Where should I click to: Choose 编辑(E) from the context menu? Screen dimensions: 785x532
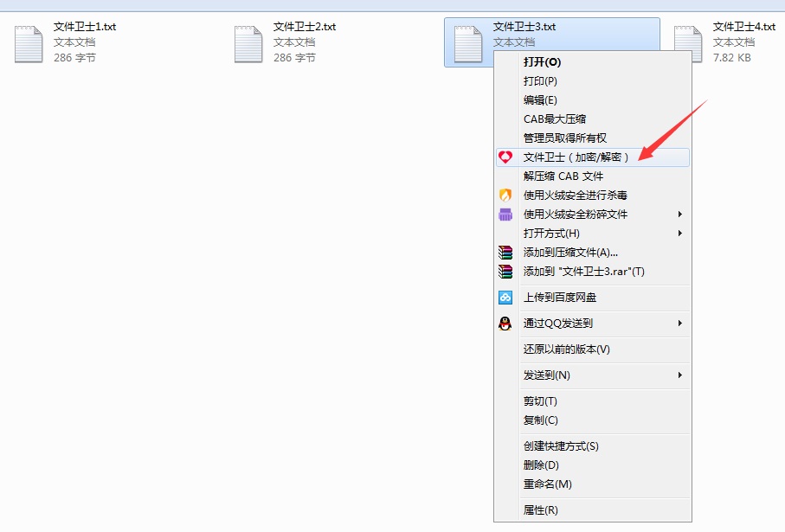point(592,100)
